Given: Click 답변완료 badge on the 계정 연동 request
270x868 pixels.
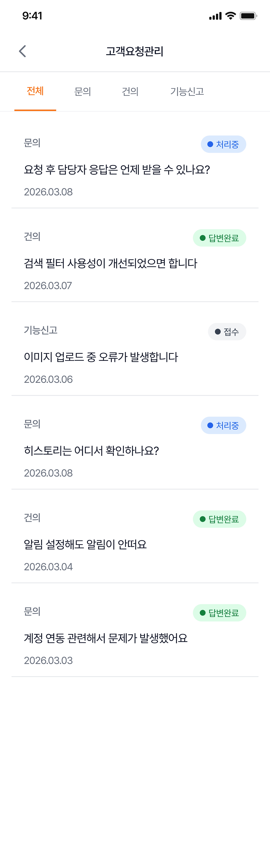Looking at the screenshot, I should click(x=219, y=613).
